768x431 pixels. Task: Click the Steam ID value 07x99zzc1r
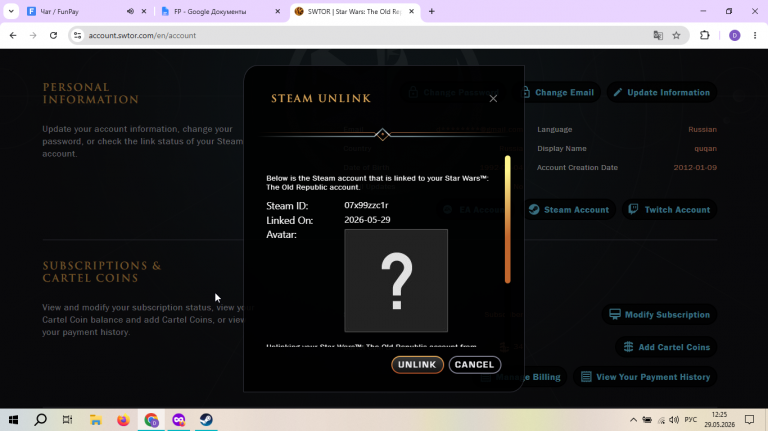coord(366,205)
